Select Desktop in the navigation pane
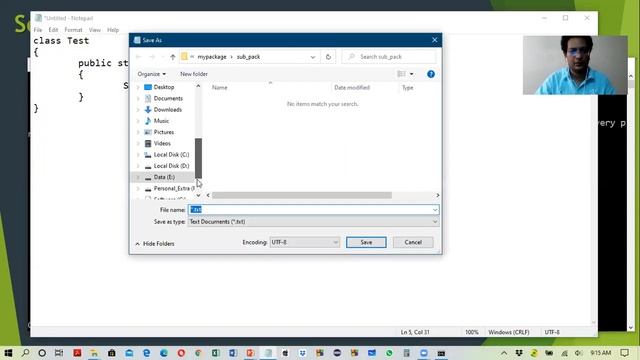This screenshot has width=640, height=360. [164, 87]
